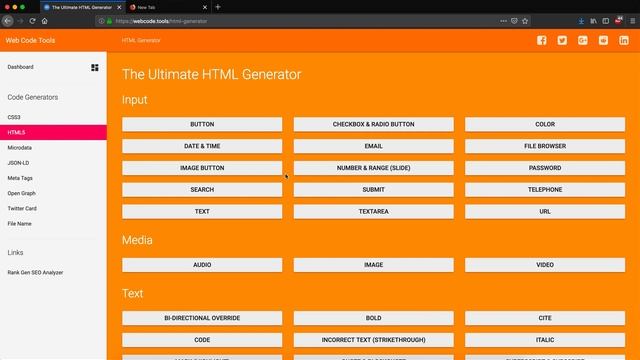The width and height of the screenshot is (640, 360).
Task: Open the SEARCH input generator
Action: pos(202,190)
